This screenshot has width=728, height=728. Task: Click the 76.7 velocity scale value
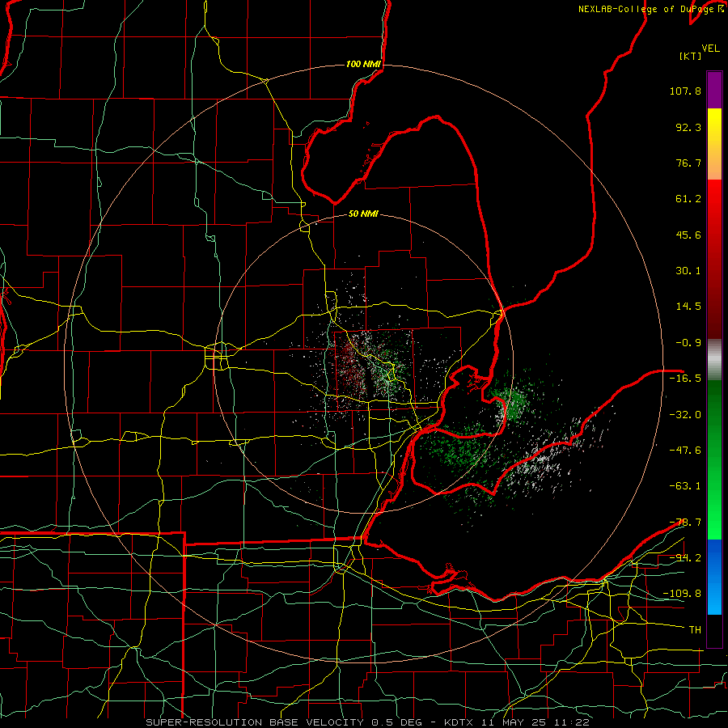(688, 163)
